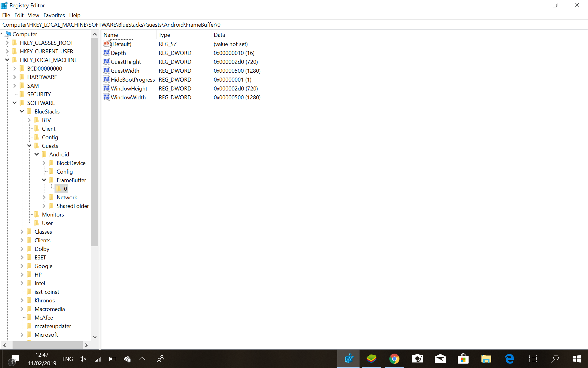Screen dimensions: 588x368
Task: Click the Android folder icon in tree
Action: pyautogui.click(x=44, y=154)
